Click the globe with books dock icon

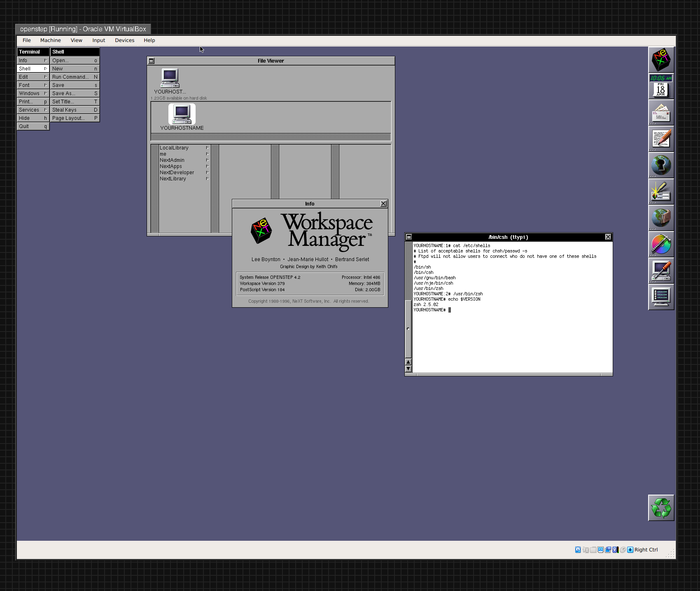[661, 218]
